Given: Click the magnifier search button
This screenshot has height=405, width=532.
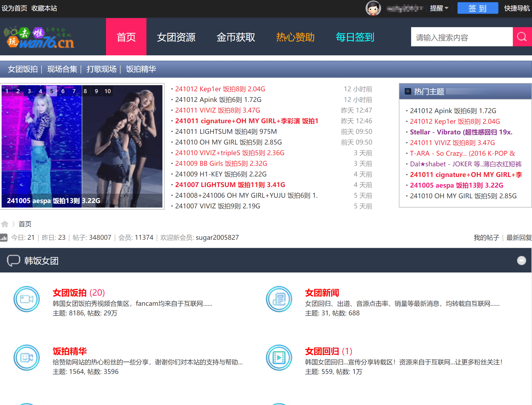Looking at the screenshot, I should click(522, 37).
